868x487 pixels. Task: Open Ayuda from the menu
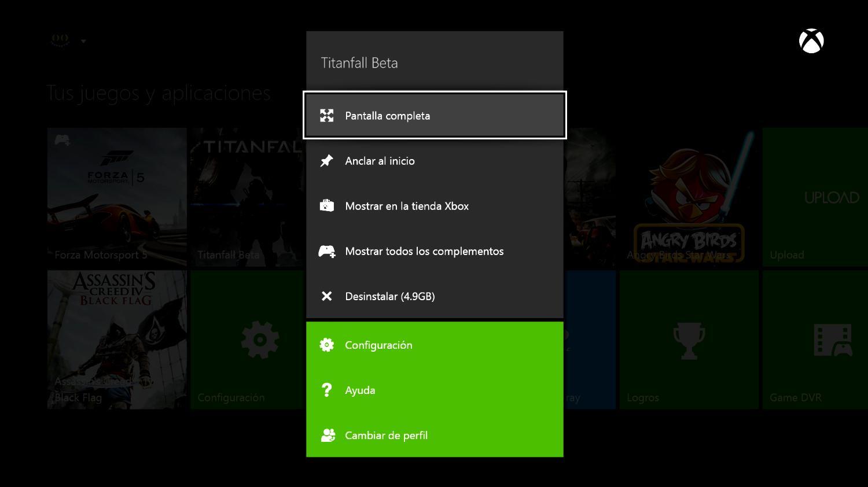coord(435,390)
